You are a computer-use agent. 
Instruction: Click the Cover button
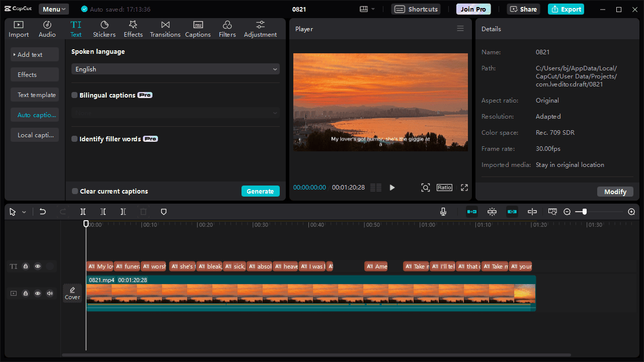pyautogui.click(x=72, y=293)
